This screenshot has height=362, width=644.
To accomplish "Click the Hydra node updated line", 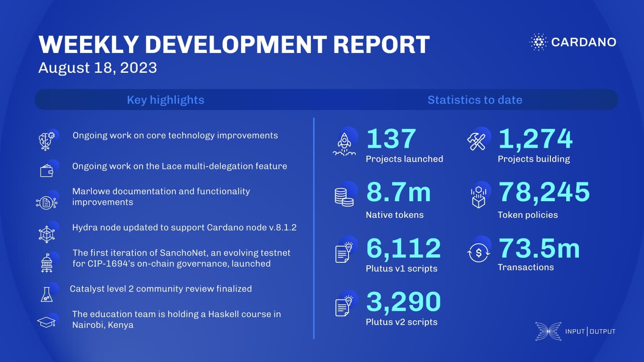I will pyautogui.click(x=184, y=228).
